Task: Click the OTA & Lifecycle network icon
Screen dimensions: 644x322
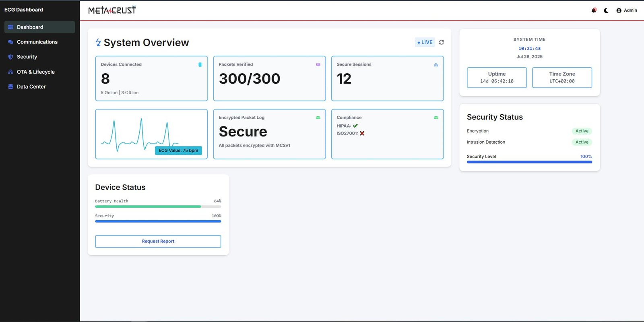Action: (x=11, y=72)
